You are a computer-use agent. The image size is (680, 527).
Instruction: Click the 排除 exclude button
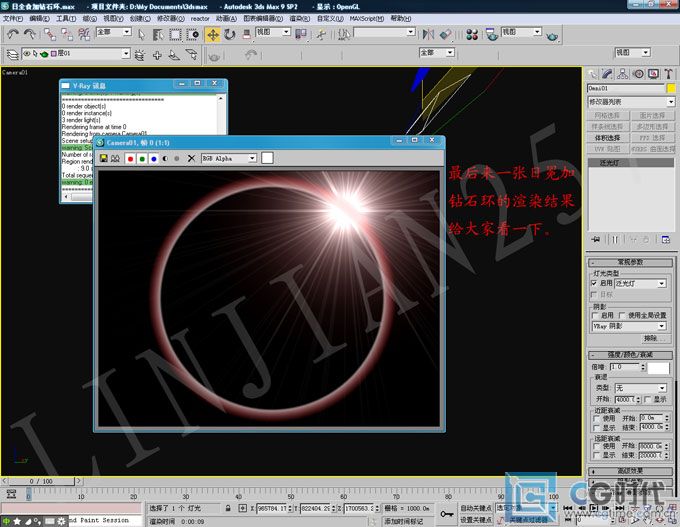651,338
